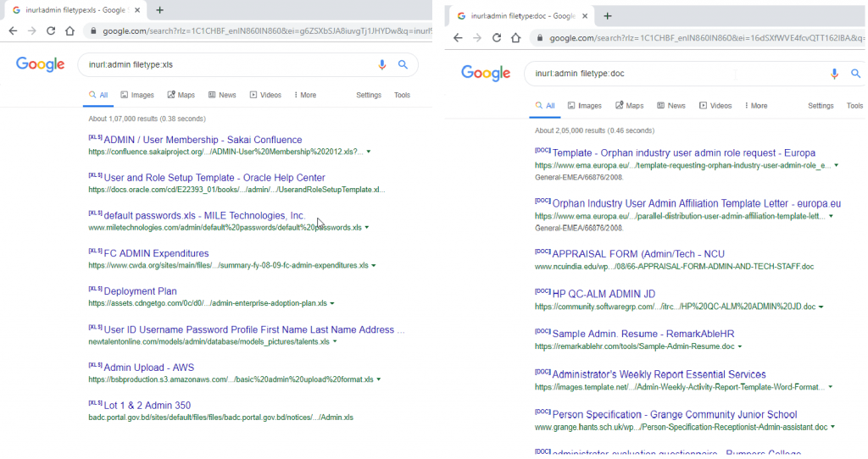Expand dropdown arrow beside cwda.org URL
Viewport: 868px width, 459px height.
(x=374, y=265)
